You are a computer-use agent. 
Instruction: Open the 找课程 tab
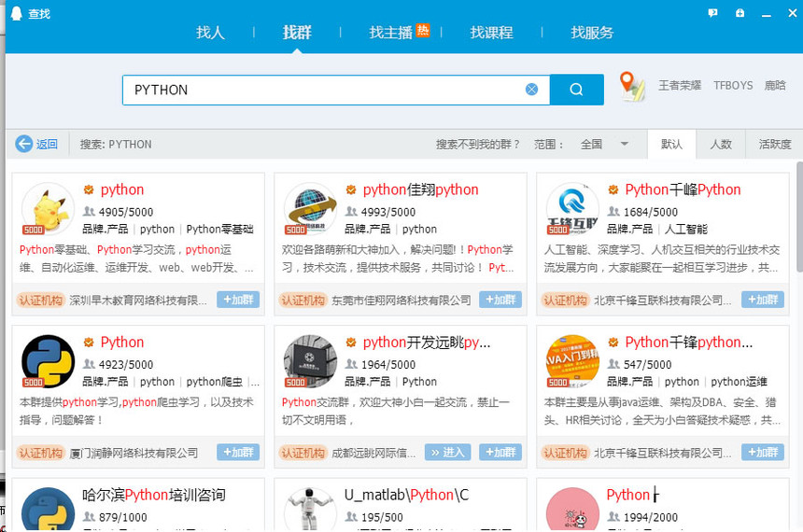coord(492,33)
